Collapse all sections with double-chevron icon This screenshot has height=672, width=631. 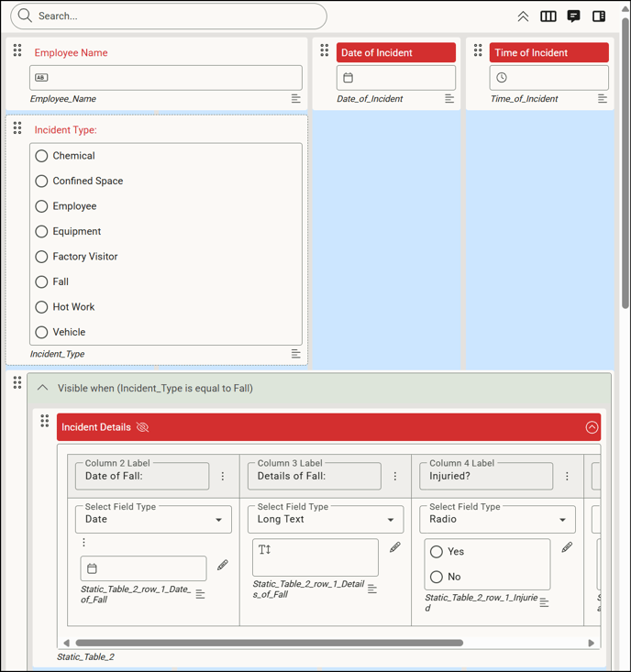coord(523,17)
